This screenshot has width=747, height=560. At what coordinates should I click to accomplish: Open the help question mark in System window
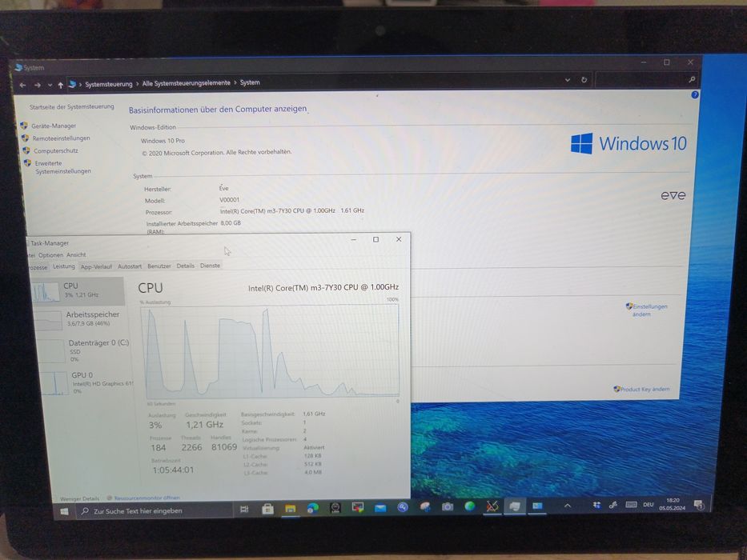click(x=695, y=94)
